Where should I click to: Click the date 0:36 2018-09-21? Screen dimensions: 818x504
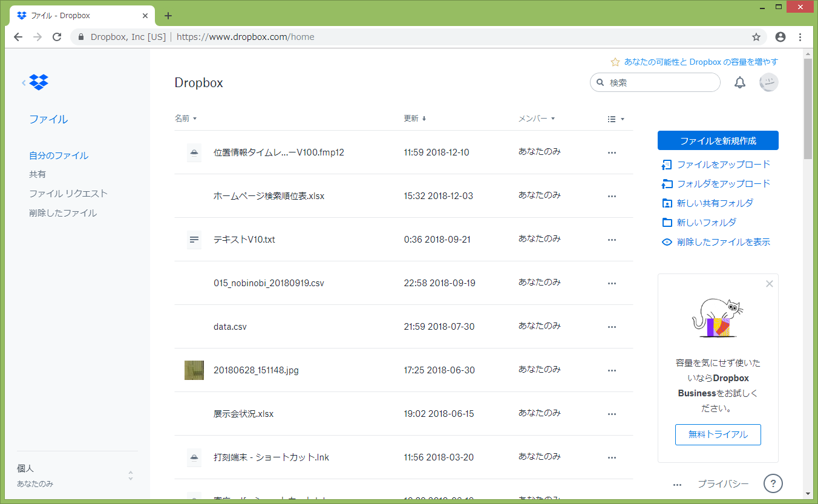click(x=437, y=240)
